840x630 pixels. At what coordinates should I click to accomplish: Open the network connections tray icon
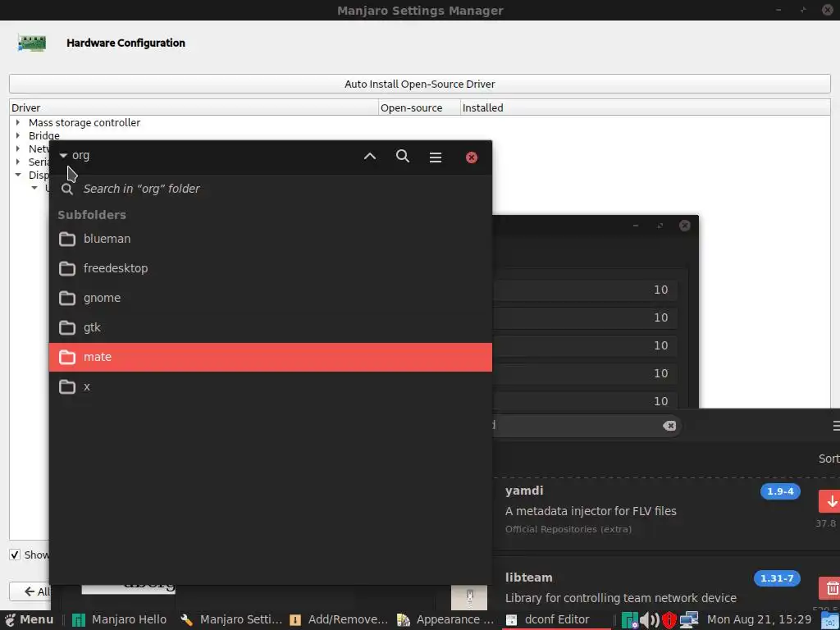[689, 620]
